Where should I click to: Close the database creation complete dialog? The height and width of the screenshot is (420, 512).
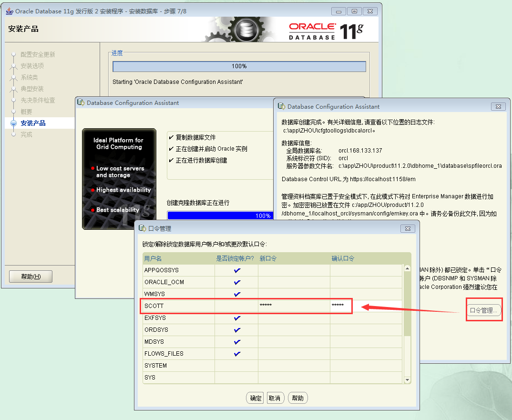click(x=498, y=106)
